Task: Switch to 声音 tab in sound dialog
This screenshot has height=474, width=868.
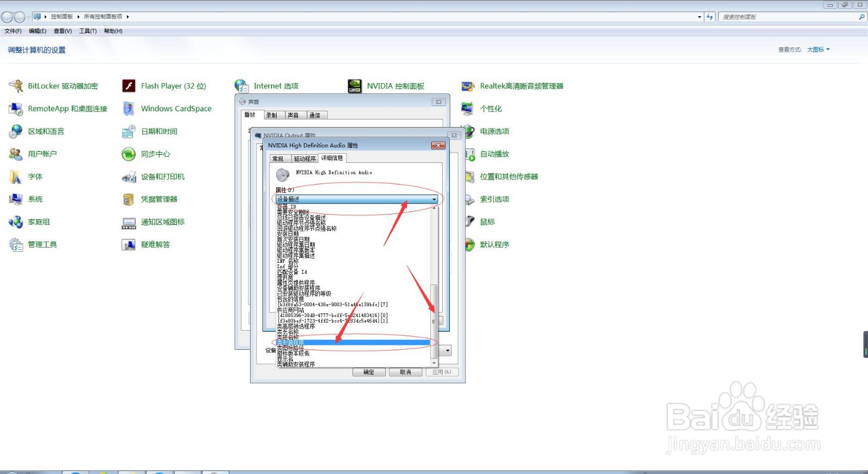Action: click(295, 115)
